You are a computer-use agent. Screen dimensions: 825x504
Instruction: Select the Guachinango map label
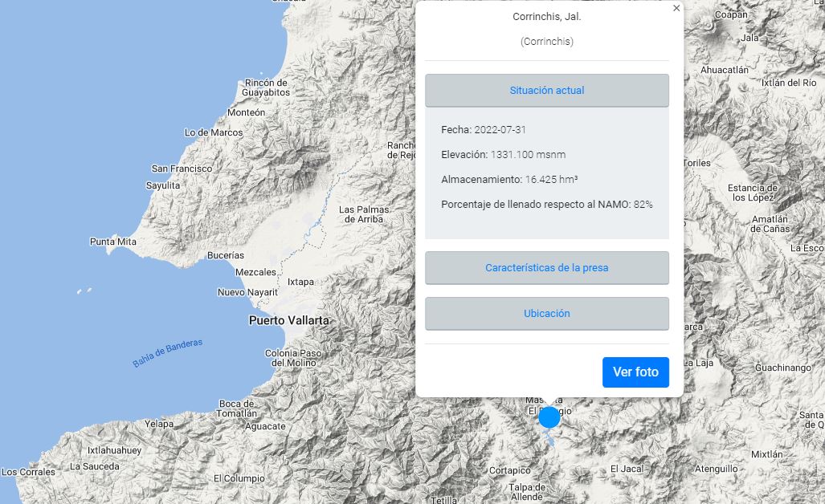[785, 368]
